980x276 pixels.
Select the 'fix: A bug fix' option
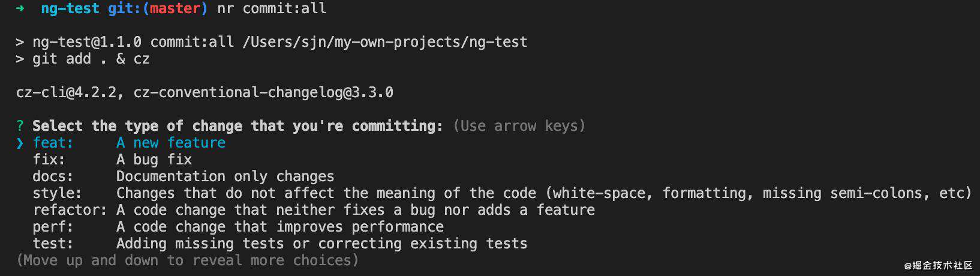(x=112, y=160)
